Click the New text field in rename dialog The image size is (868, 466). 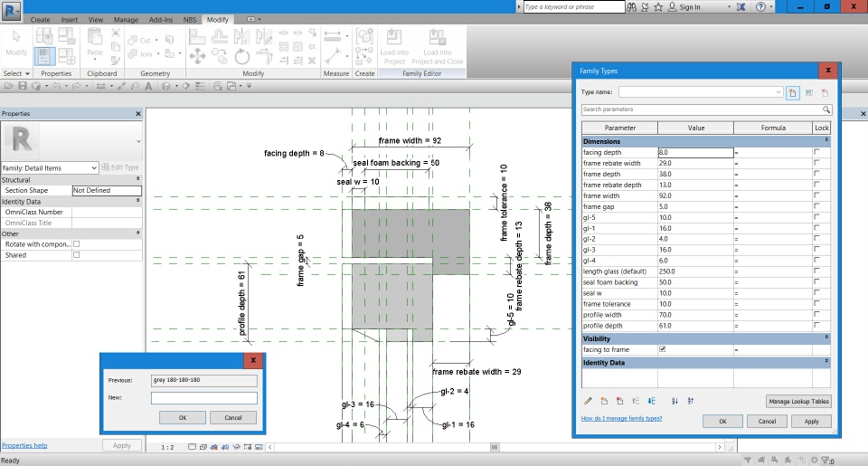203,398
